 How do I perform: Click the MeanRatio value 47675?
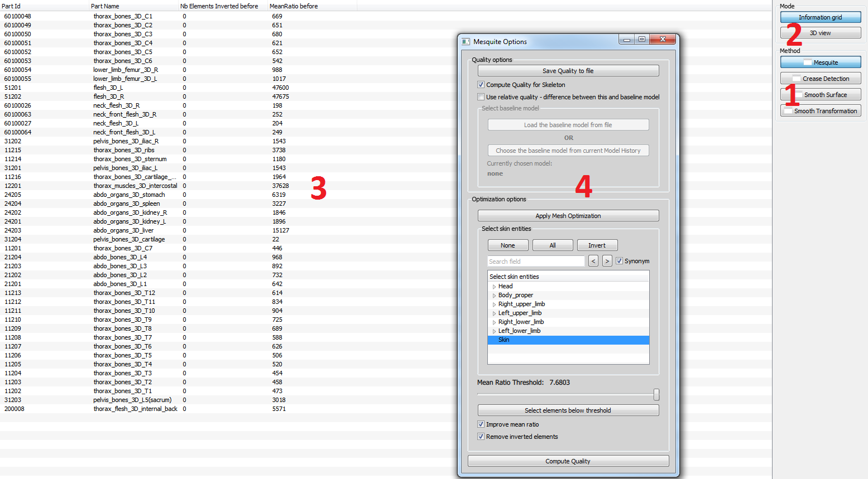click(x=281, y=96)
